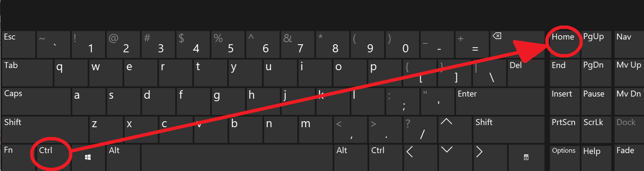Click the Mv Up key
644x171 pixels.
point(629,72)
